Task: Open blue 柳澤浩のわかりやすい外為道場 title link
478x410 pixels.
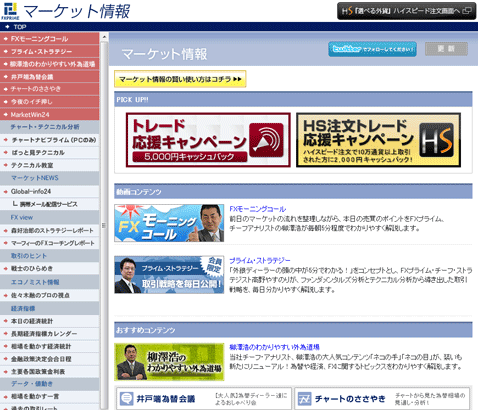Action: [x=274, y=347]
